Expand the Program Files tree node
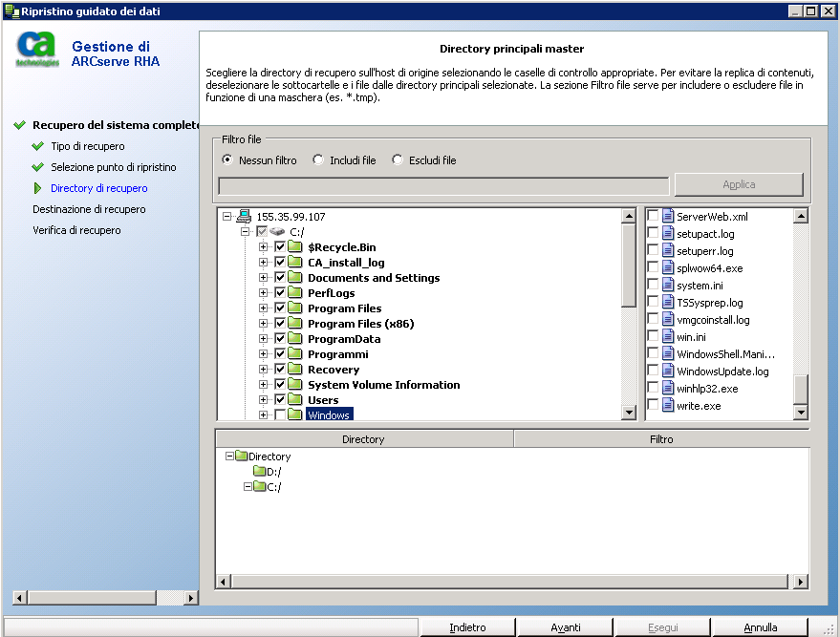 265,308
